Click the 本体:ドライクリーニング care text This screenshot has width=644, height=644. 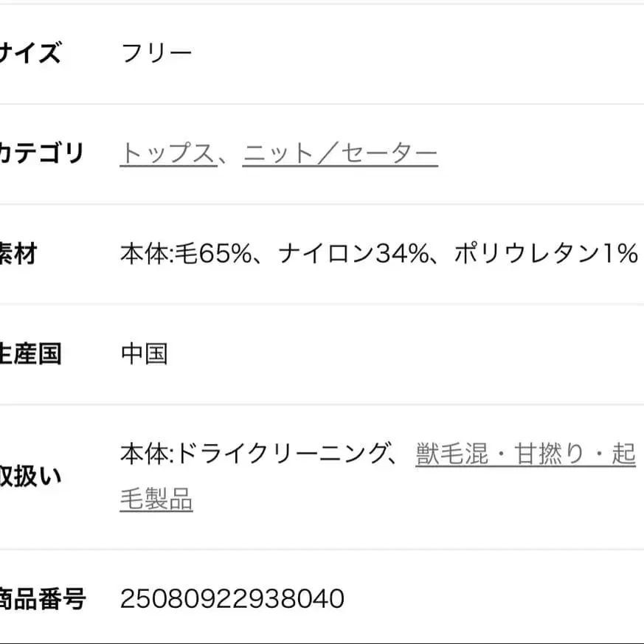pos(255,454)
